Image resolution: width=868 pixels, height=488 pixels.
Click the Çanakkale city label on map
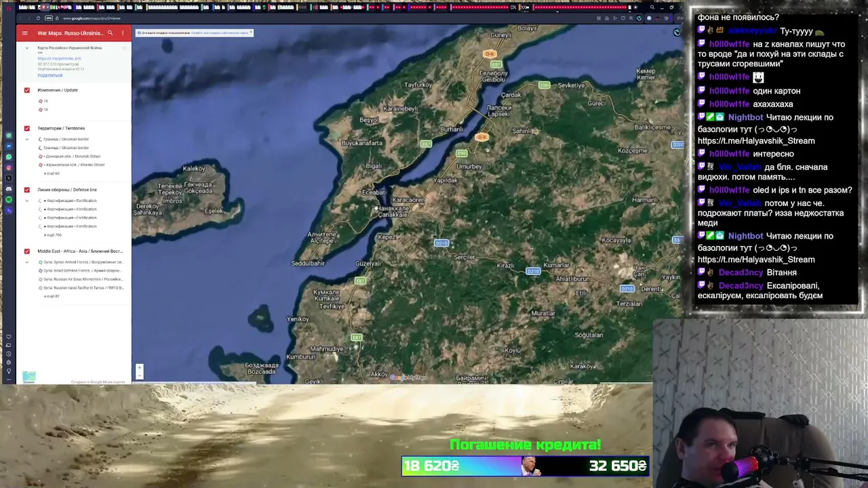(394, 211)
